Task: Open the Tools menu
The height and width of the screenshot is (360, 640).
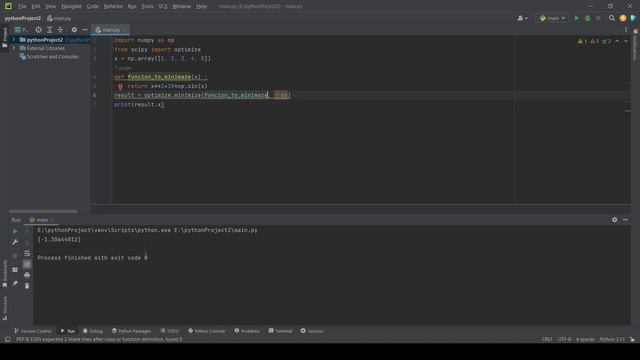Action: tap(147, 6)
